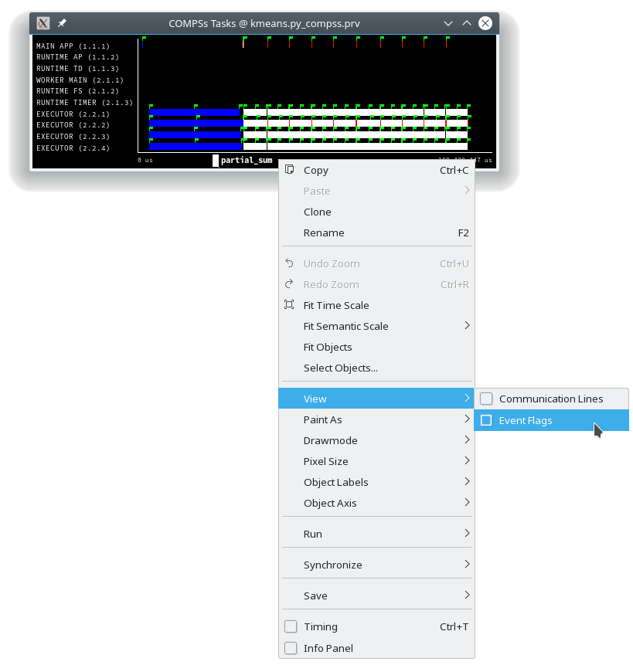Open the Object Axis submenu
The width and height of the screenshot is (633, 672).
pos(376,503)
